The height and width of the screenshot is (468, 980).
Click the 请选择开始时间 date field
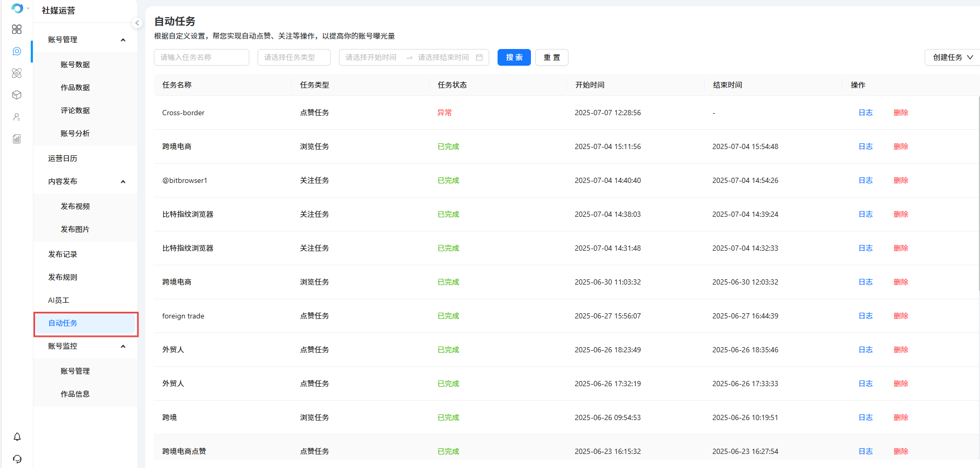click(371, 57)
